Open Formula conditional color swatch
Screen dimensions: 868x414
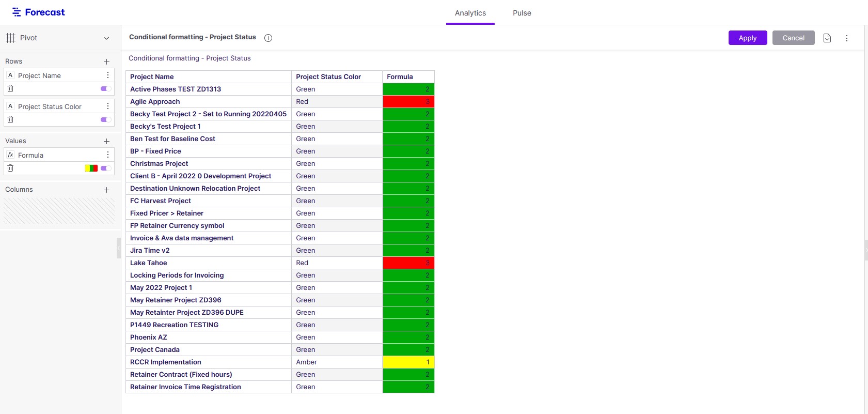click(x=91, y=168)
